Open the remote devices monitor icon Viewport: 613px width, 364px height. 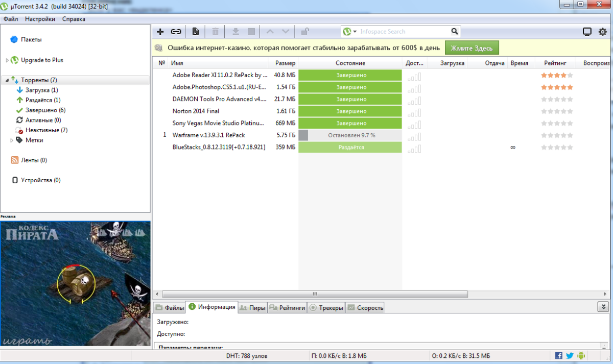pos(586,31)
